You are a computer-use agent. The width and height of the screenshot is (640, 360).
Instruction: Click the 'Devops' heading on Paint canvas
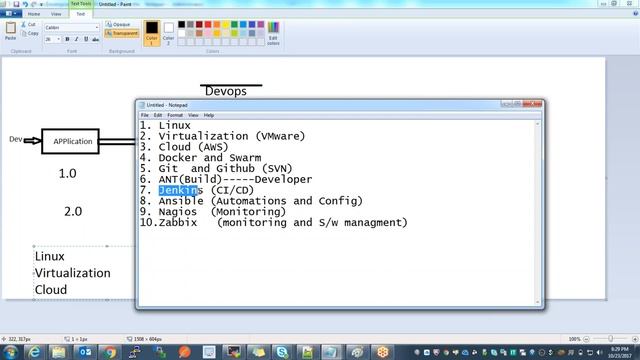(226, 91)
